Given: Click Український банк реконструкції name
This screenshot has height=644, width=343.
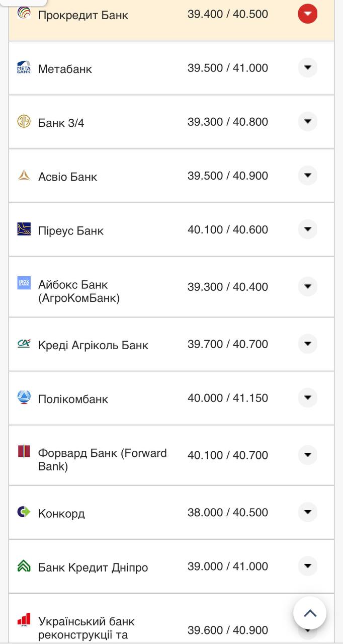Looking at the screenshot, I should [x=86, y=628].
